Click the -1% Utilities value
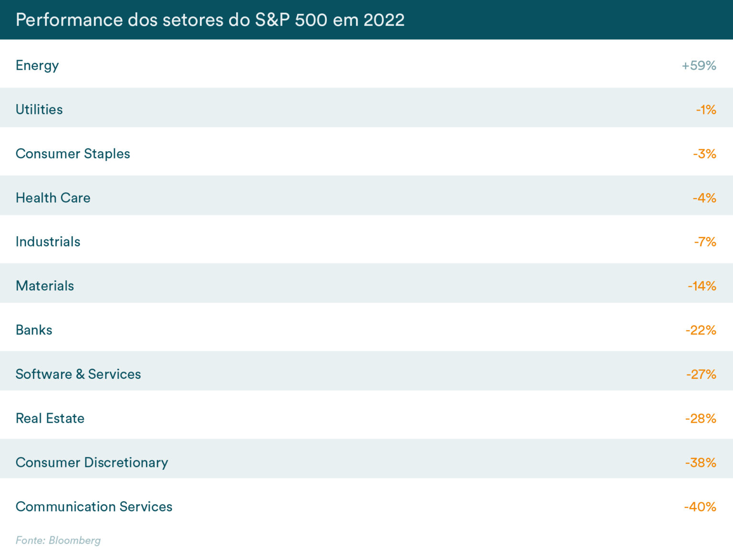 coord(706,110)
